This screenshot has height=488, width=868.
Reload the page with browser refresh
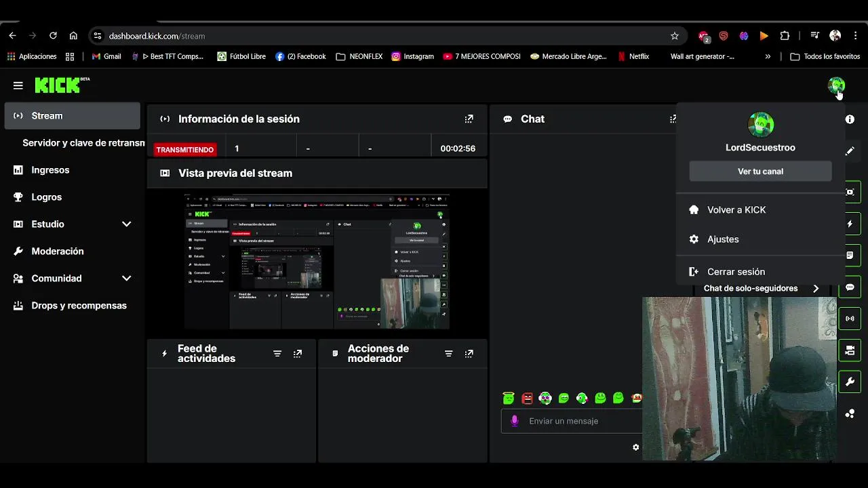53,36
